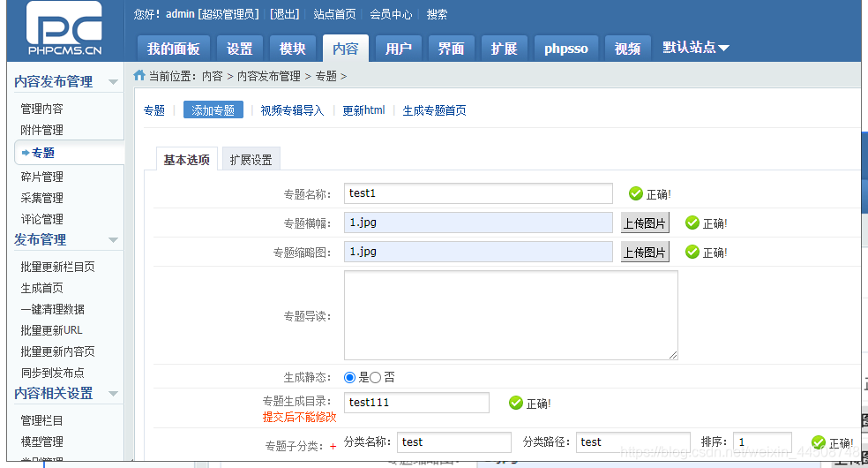
Task: Click the arrow icon beside 专题 in sidebar
Action: pyautogui.click(x=26, y=153)
